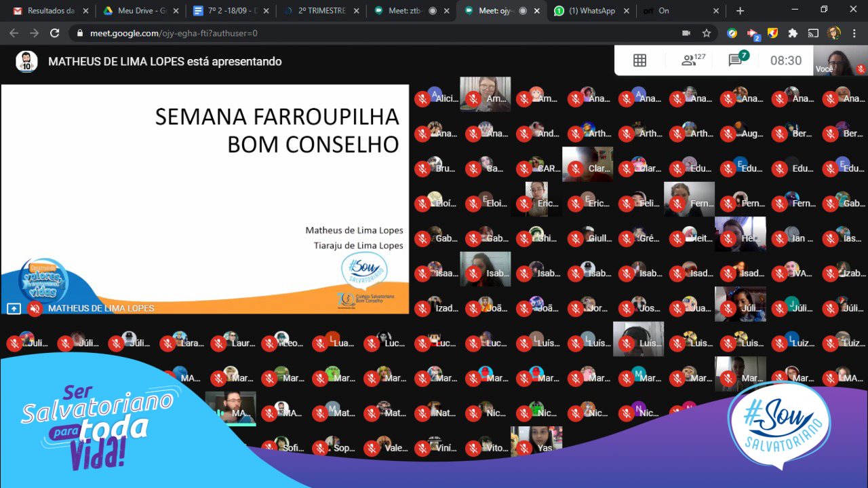The height and width of the screenshot is (488, 868).
Task: Close the '2º TRIMESTRE' tab
Action: click(355, 11)
